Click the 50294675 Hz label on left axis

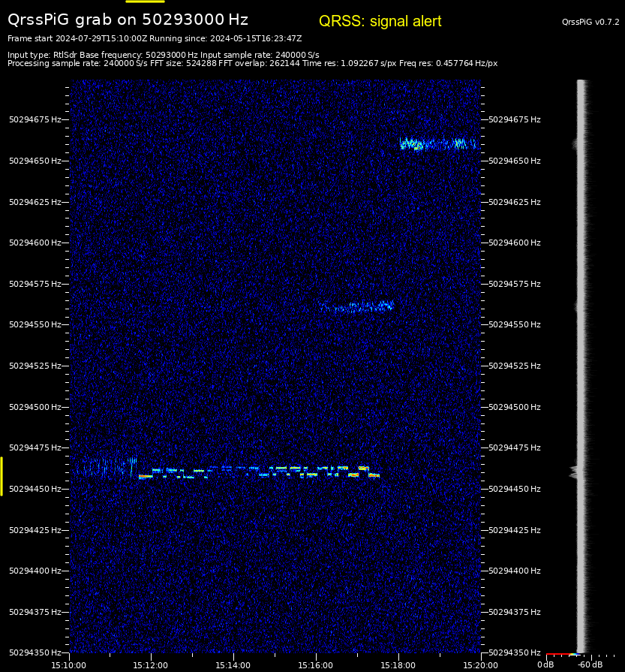point(35,119)
